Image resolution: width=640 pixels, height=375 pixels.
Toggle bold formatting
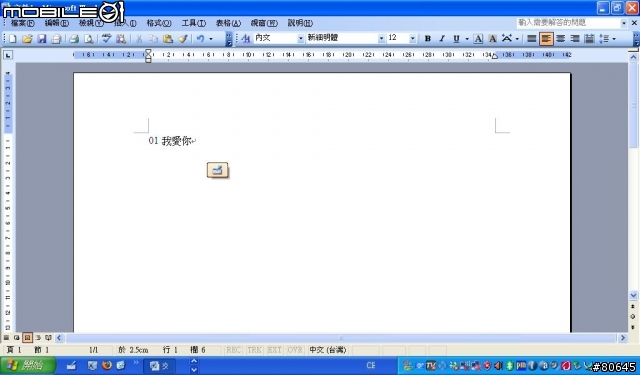[x=428, y=39]
